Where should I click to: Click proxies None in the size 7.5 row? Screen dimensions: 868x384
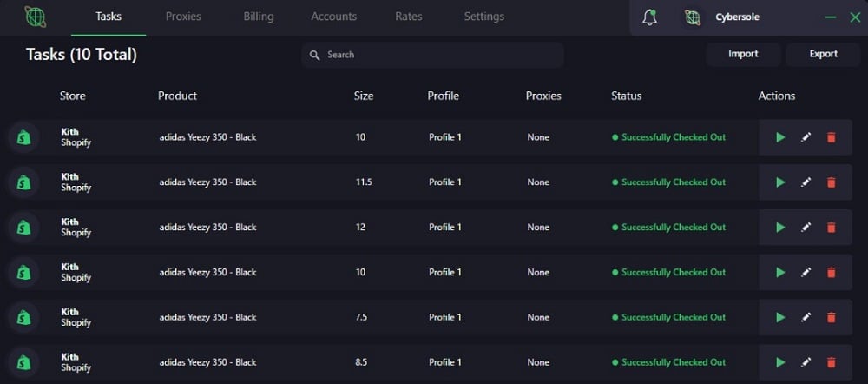tap(538, 317)
